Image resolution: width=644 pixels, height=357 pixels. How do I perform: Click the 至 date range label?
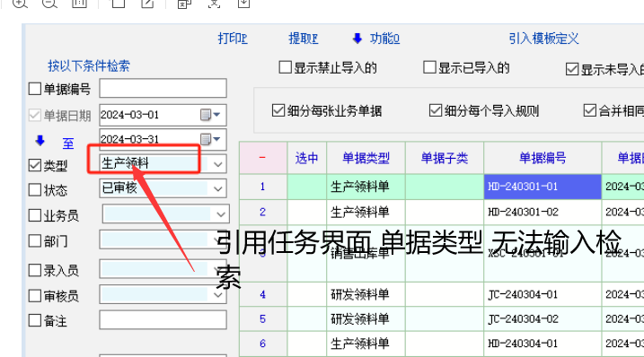(68, 144)
